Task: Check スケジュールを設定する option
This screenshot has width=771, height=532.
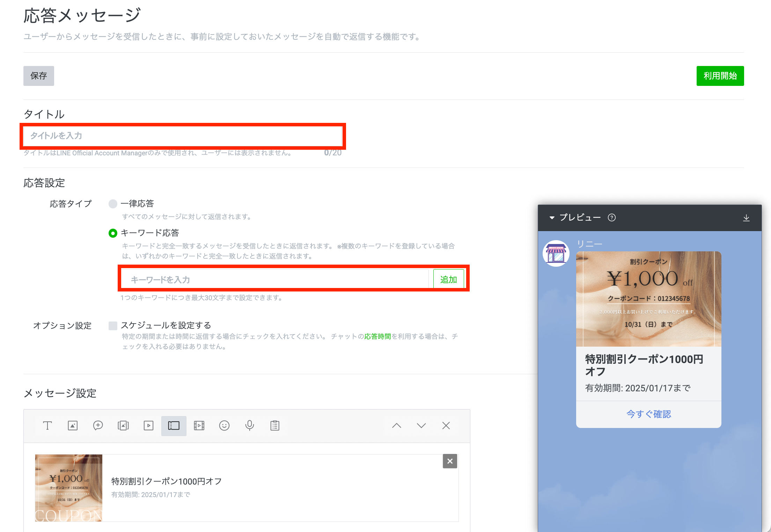Action: [x=113, y=326]
